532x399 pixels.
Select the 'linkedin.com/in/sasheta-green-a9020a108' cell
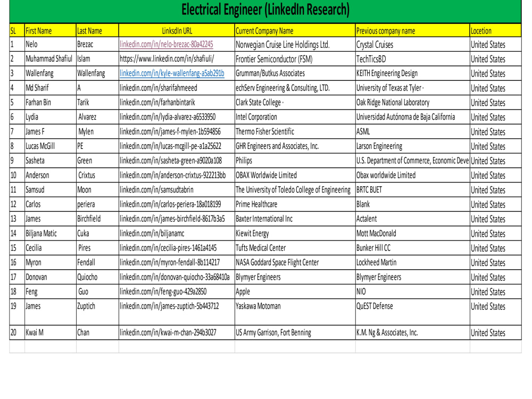click(177, 161)
